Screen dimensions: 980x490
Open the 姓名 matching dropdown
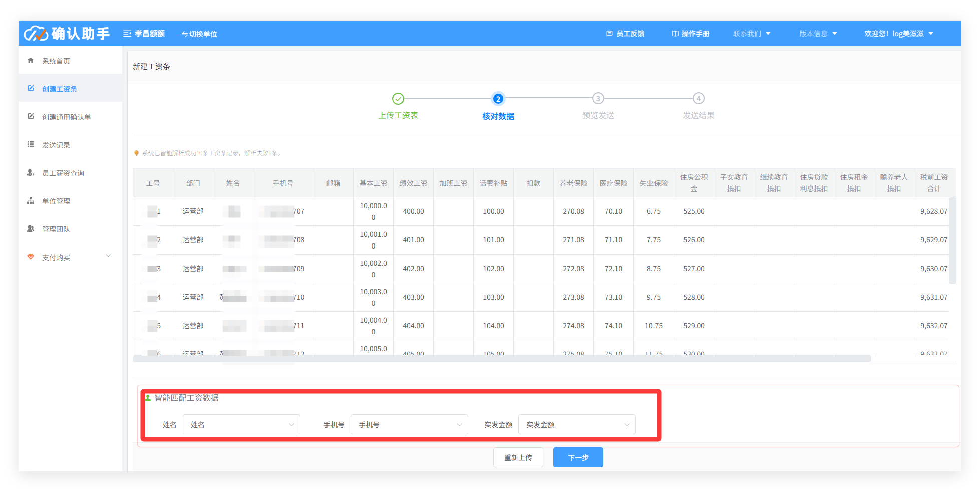click(x=241, y=424)
